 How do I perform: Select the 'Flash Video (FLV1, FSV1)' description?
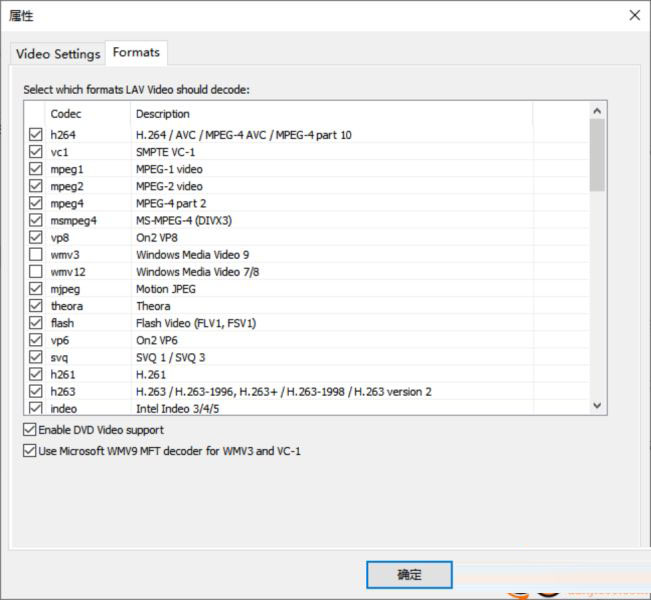coord(196,323)
